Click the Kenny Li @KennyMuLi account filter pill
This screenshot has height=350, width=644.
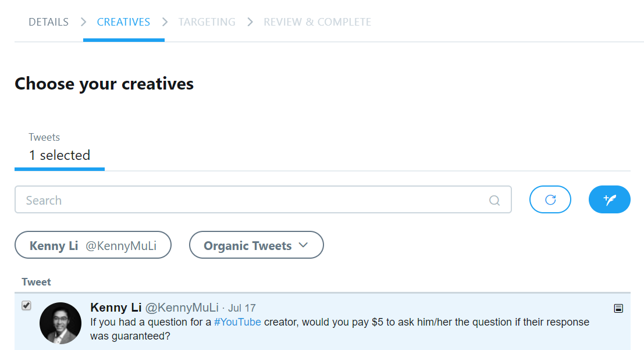pyautogui.click(x=93, y=246)
